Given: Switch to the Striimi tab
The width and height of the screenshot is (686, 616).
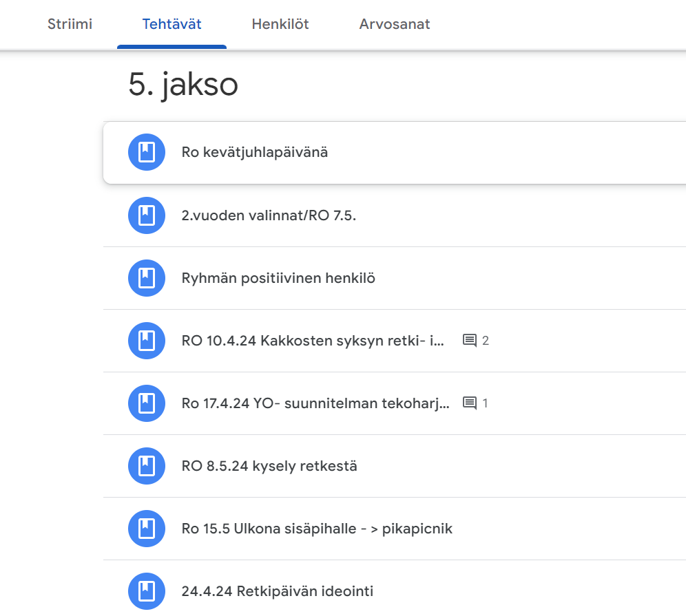Looking at the screenshot, I should tap(70, 24).
